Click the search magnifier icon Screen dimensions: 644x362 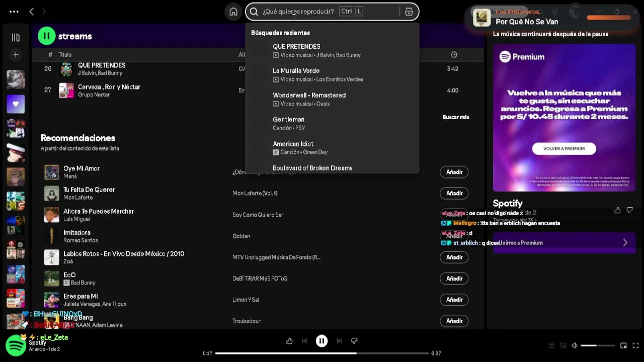pyautogui.click(x=254, y=12)
